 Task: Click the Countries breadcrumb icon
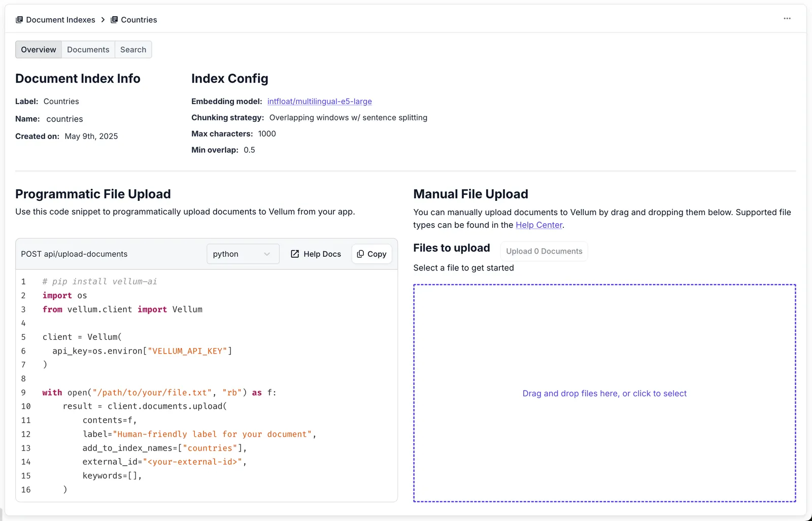[114, 20]
